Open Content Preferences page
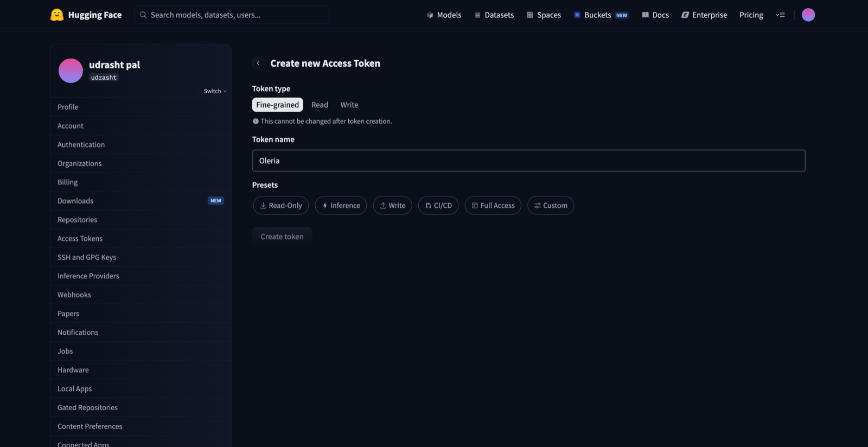868x447 pixels. pyautogui.click(x=141, y=426)
